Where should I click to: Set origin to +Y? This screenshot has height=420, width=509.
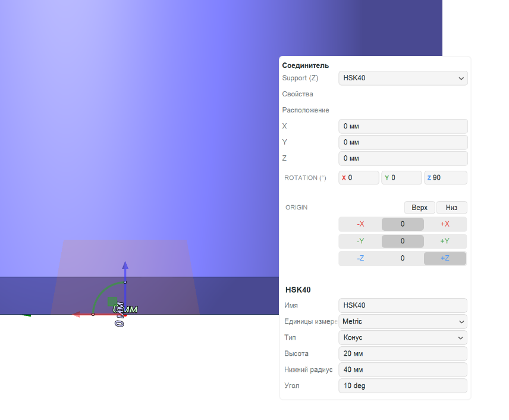tap(445, 242)
